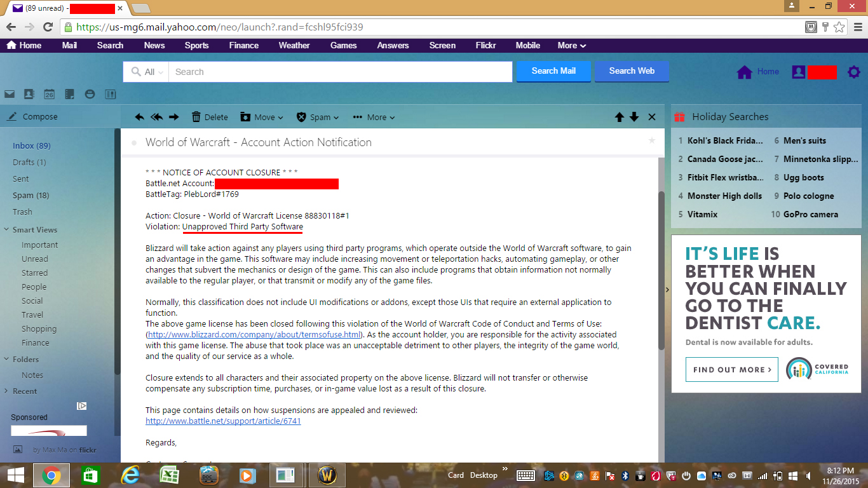Go to next message with down arrow

pyautogui.click(x=634, y=117)
